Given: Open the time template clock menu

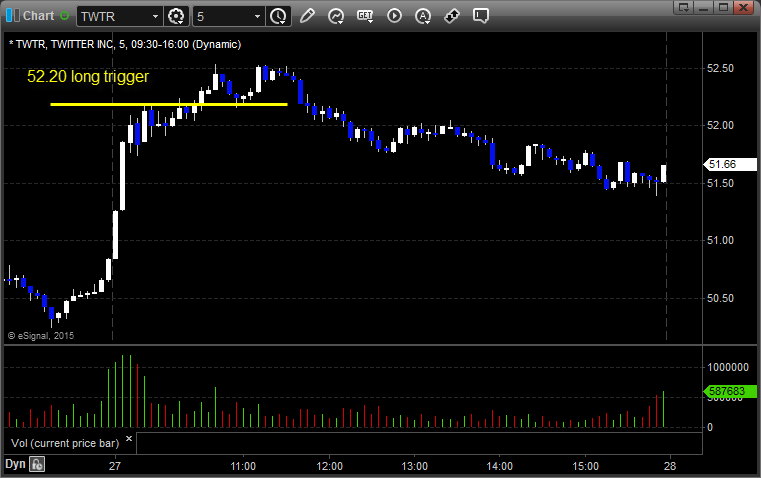Looking at the screenshot, I should coord(278,16).
